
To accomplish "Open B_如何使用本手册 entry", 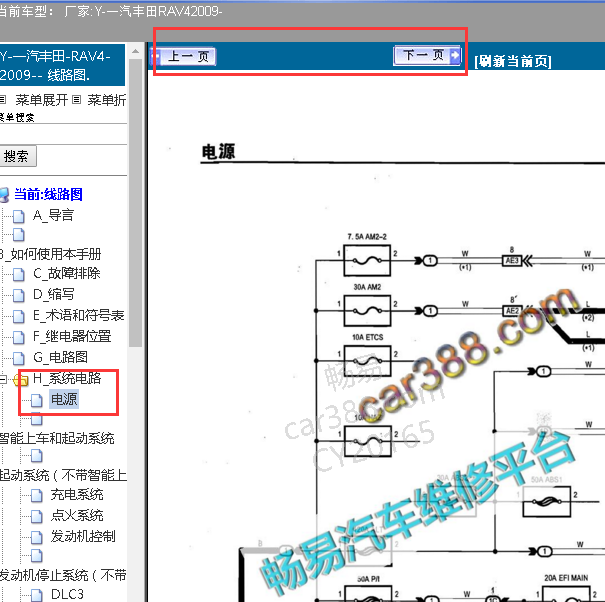I will tap(50, 254).
